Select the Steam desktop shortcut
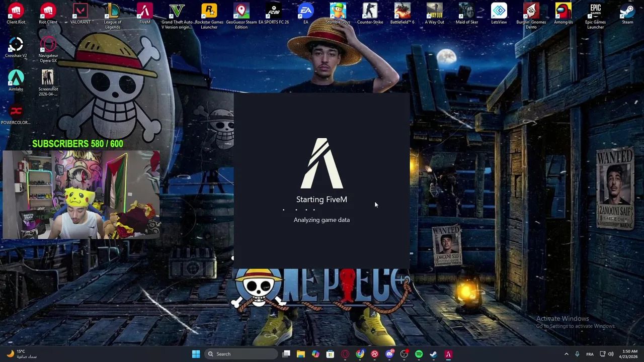Viewport: 644px width, 362px height. [627, 14]
